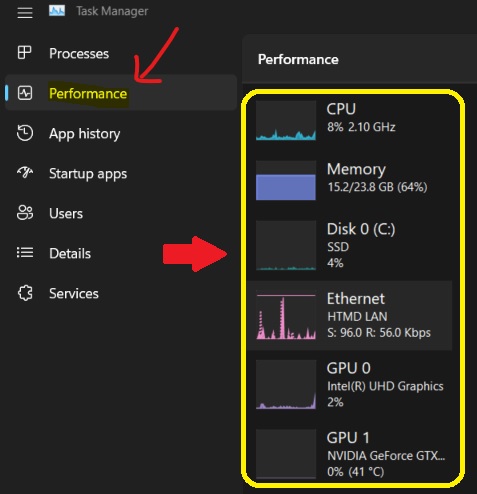Click the CPU resource label
This screenshot has height=494, width=477.
(341, 109)
